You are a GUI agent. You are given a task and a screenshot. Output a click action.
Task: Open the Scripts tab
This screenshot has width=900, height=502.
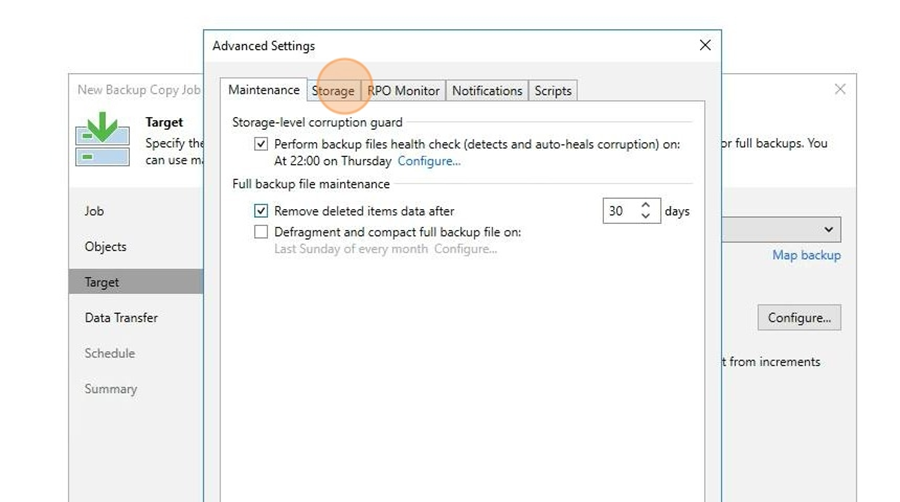tap(553, 91)
